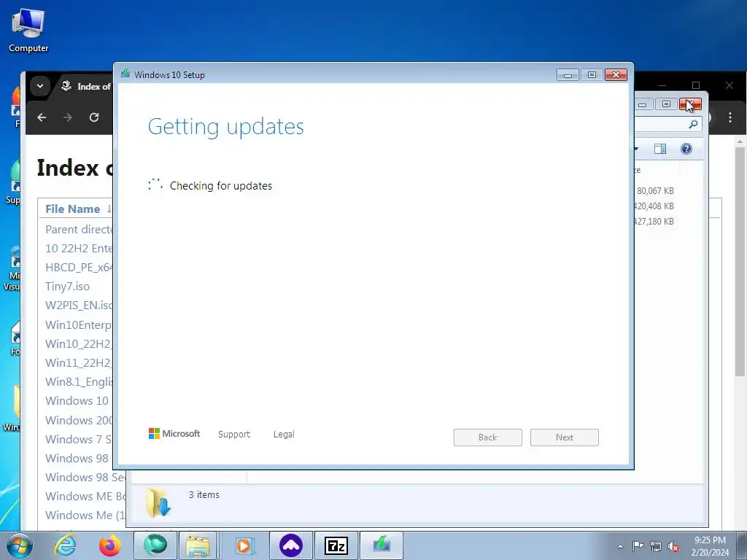Screen dimensions: 747x560
Task: Click the browser Back arrow
Action: click(42, 117)
